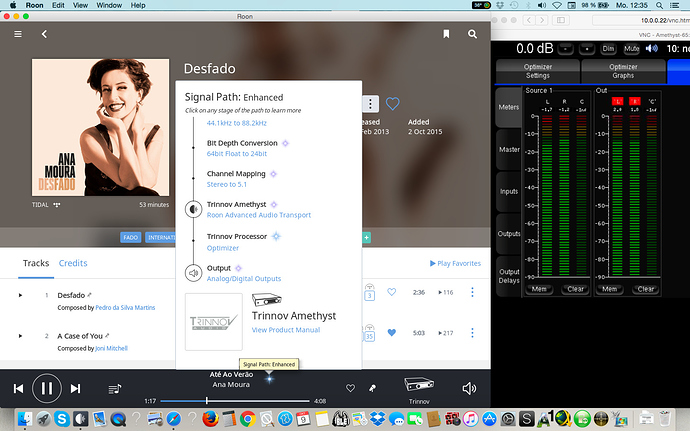Select Outputs side tab in Trinnov
Screen dimensions: 690x431
pyautogui.click(x=509, y=234)
